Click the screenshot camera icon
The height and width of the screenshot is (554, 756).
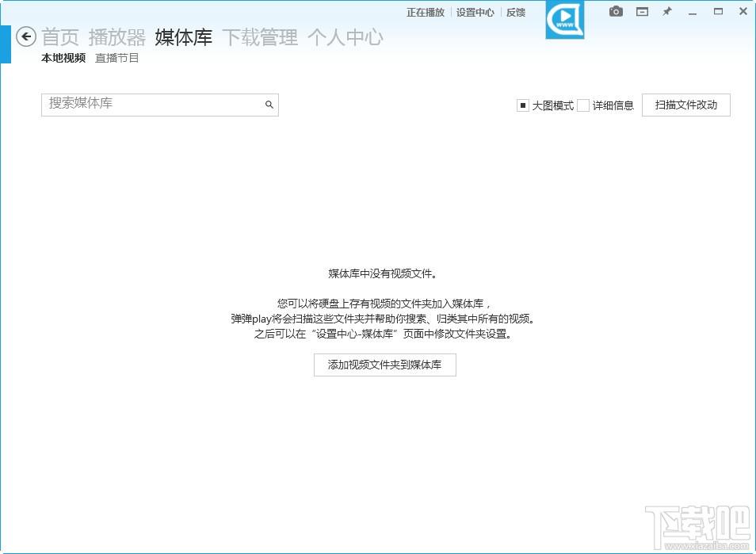pyautogui.click(x=616, y=12)
